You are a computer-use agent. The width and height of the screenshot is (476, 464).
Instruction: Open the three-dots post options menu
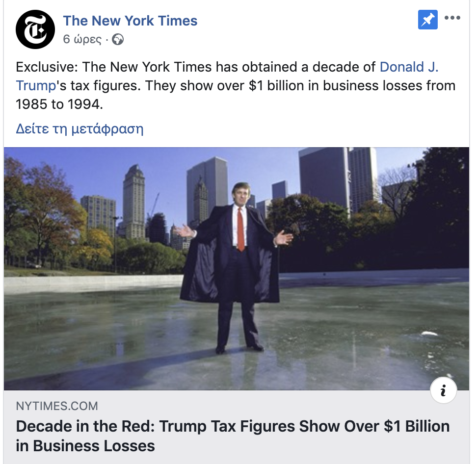coord(452,18)
